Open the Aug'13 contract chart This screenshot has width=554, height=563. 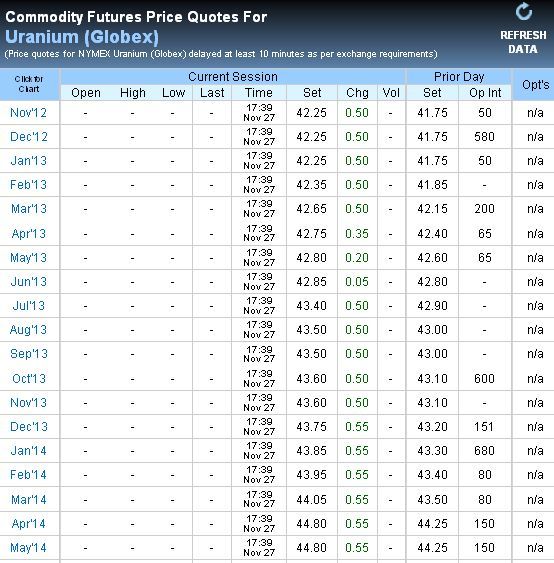pyautogui.click(x=28, y=330)
